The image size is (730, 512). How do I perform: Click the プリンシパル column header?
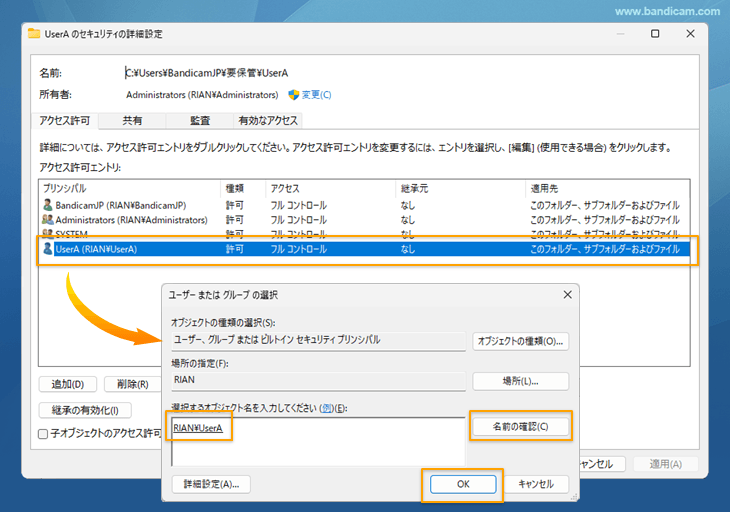(129, 189)
